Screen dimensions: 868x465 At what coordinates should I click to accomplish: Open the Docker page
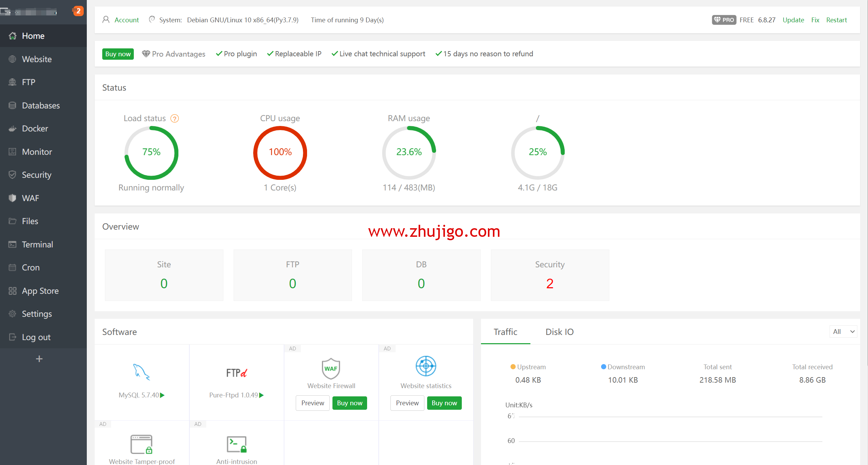43,128
